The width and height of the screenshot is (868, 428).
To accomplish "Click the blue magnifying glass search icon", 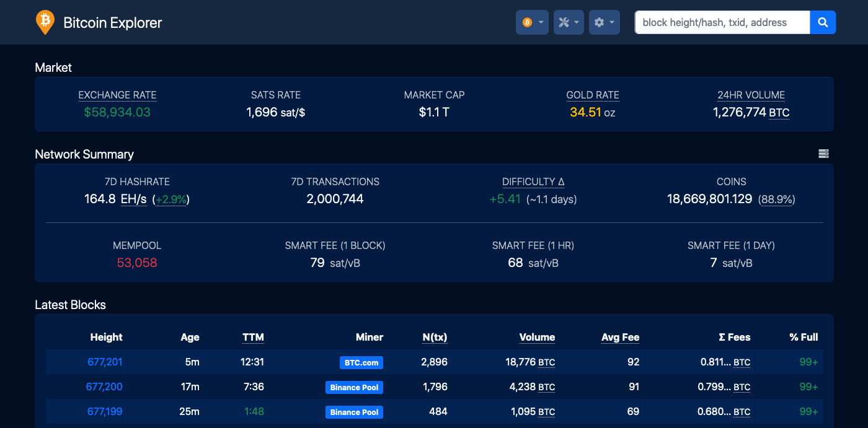I will tap(823, 22).
